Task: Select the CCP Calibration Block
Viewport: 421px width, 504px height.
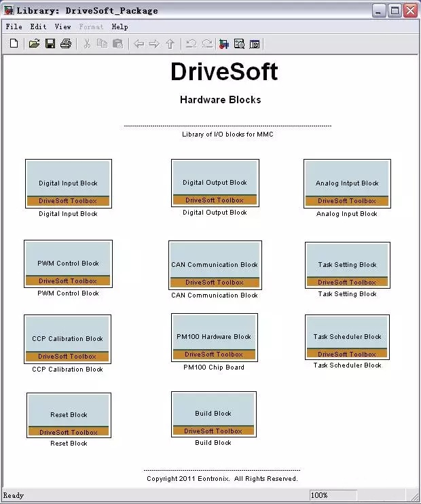Action: coord(67,339)
